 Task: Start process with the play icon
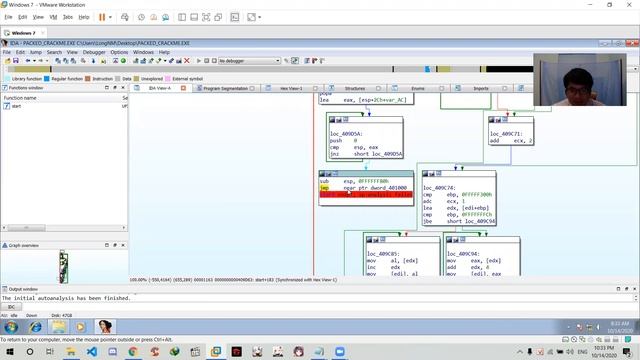click(199, 61)
